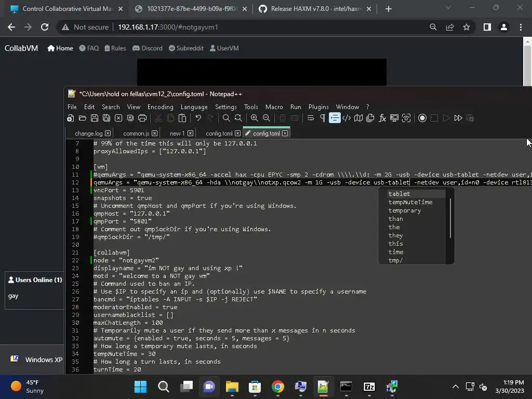Choose 'tmp/' autocomplete suggestion

pos(395,260)
